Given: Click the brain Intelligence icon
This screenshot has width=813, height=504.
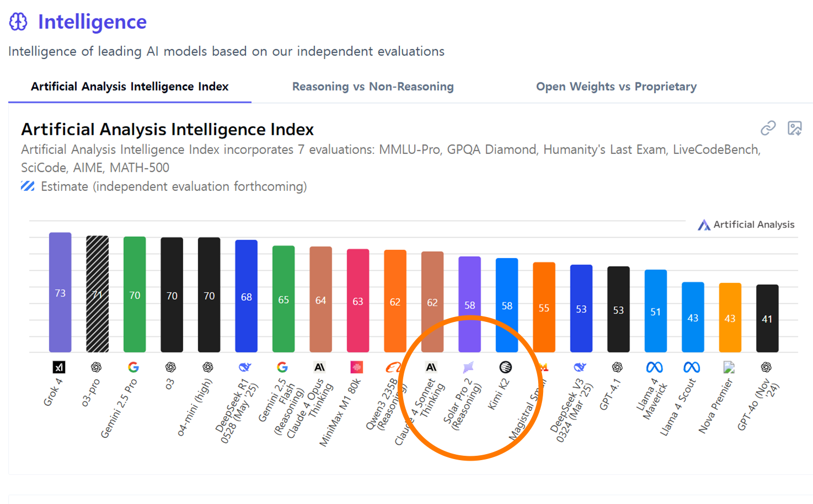Looking at the screenshot, I should [18, 22].
